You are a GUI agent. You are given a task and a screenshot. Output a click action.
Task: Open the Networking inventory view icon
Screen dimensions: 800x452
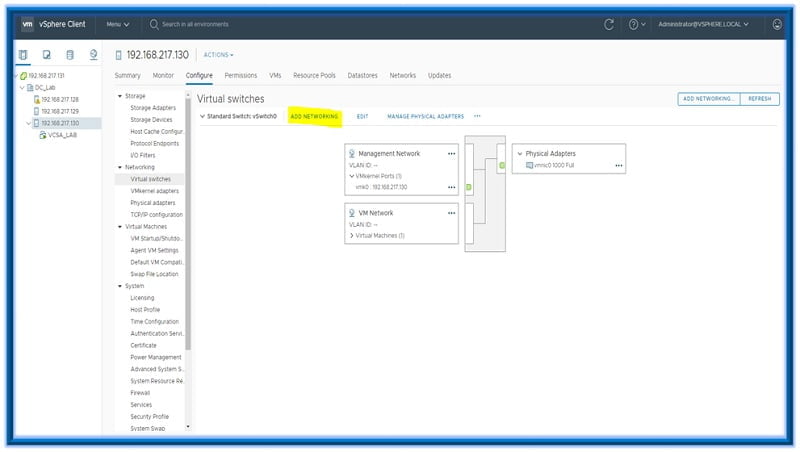93,55
